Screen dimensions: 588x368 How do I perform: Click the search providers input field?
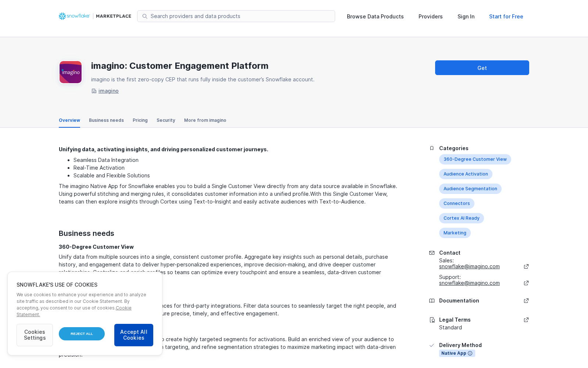[x=236, y=16]
